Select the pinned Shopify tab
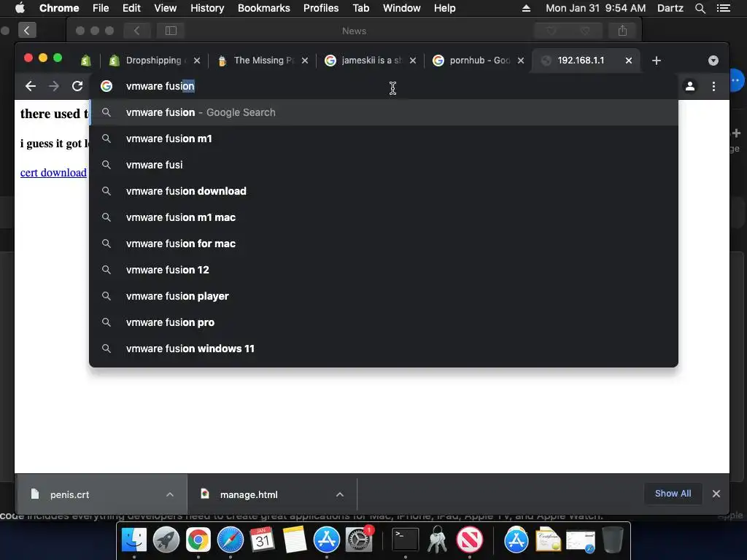The image size is (747, 560). click(86, 61)
